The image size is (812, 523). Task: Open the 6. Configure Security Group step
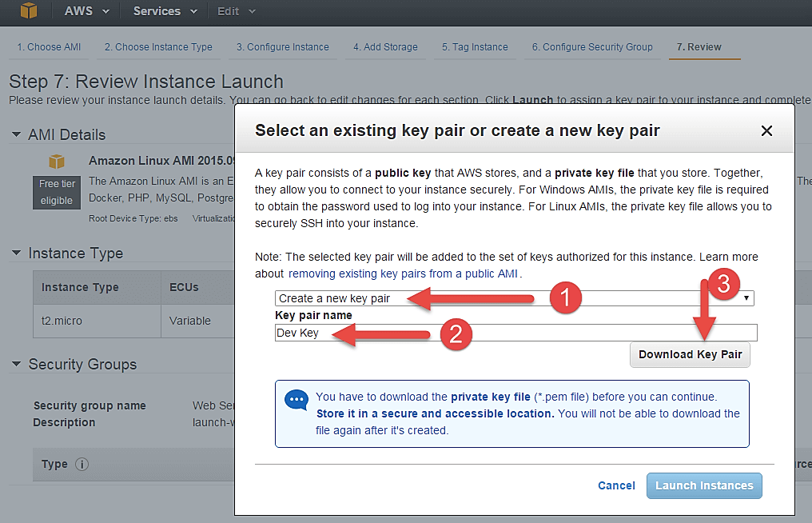[x=592, y=47]
